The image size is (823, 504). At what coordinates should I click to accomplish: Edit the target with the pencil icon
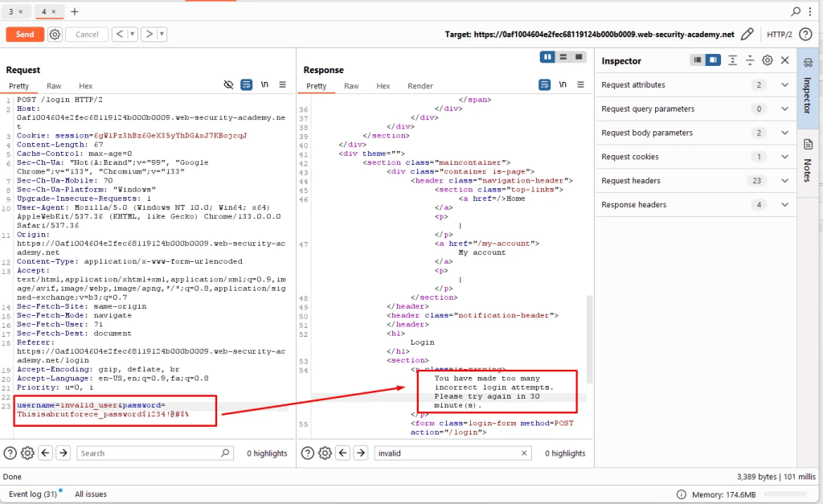(747, 35)
